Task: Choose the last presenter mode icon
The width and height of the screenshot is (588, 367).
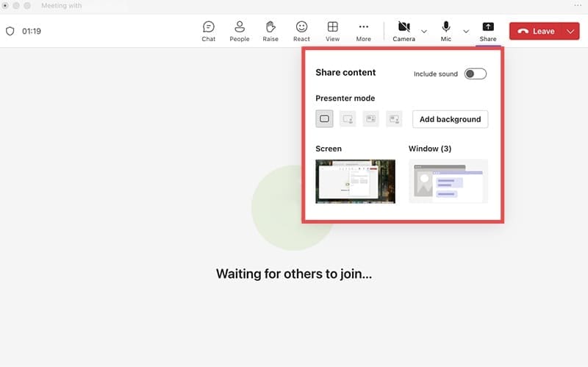Action: click(x=395, y=119)
